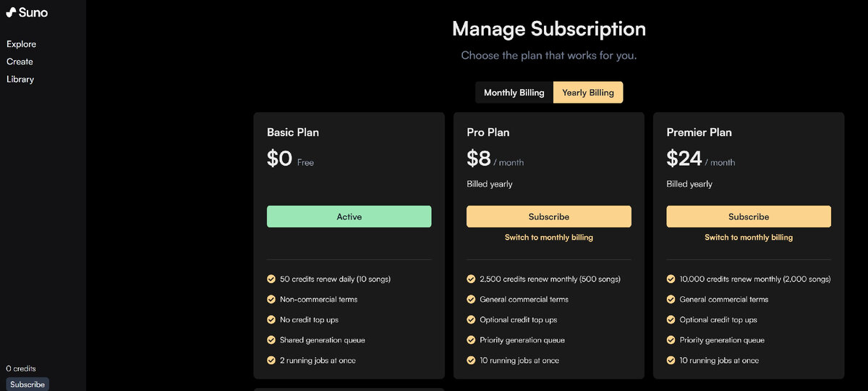Click the 0 credits label in sidebar
This screenshot has height=391, width=868.
click(x=21, y=369)
